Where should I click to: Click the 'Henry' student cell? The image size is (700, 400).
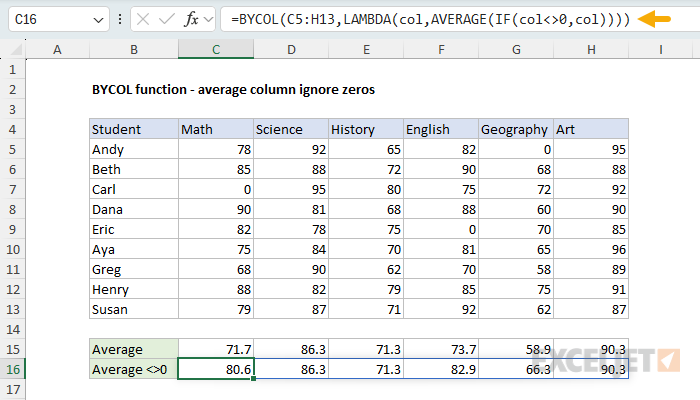click(134, 290)
